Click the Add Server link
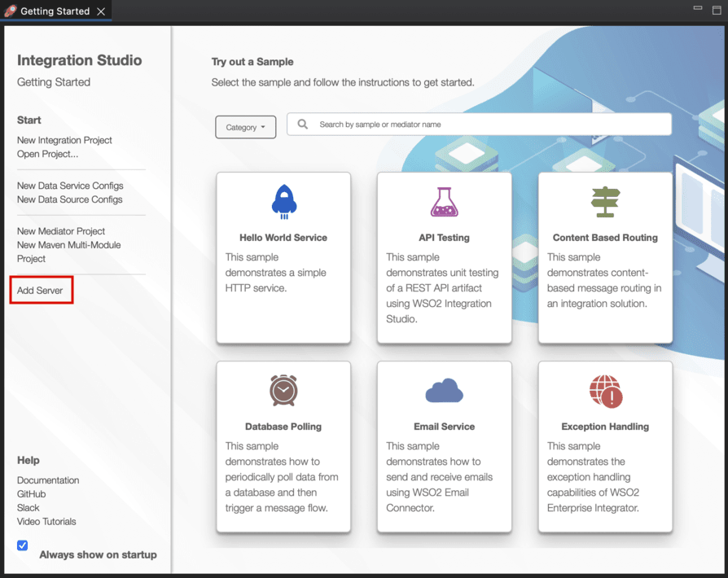728x578 pixels. click(x=40, y=291)
